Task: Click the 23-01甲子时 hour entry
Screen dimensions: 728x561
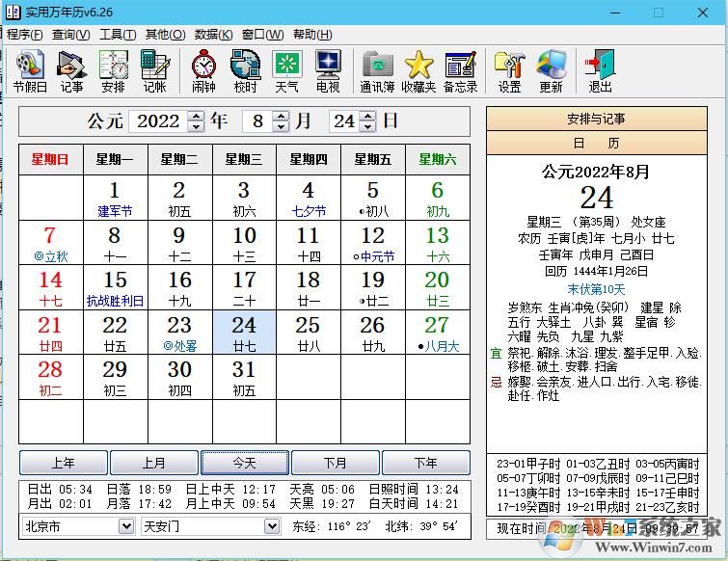Action: click(528, 464)
